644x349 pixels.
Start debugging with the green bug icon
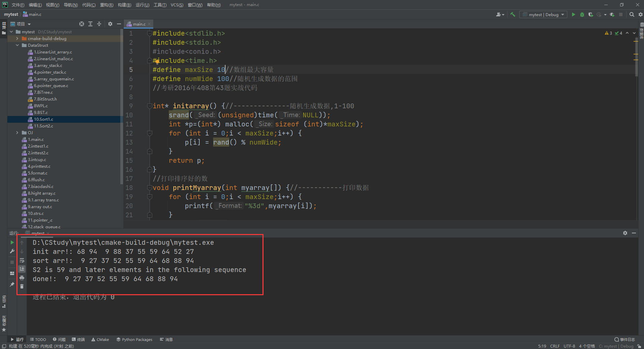click(x=582, y=14)
